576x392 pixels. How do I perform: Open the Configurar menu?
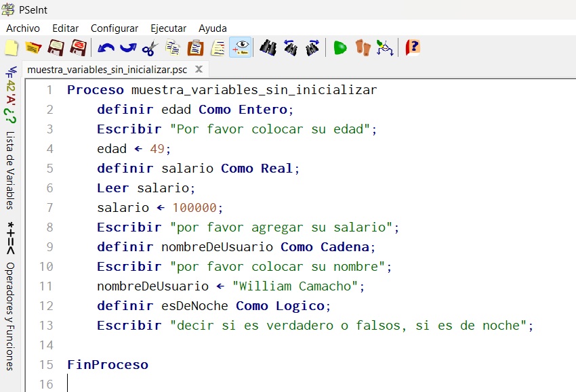114,28
